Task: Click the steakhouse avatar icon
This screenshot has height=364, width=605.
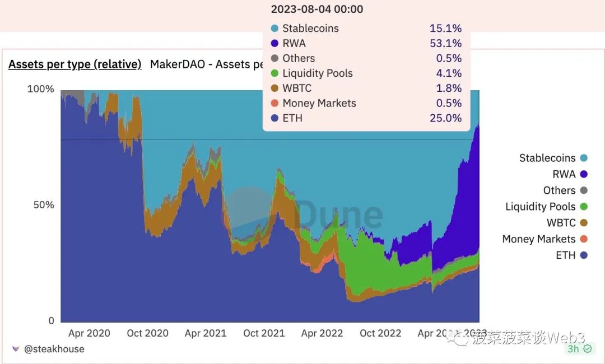Action: (x=15, y=349)
